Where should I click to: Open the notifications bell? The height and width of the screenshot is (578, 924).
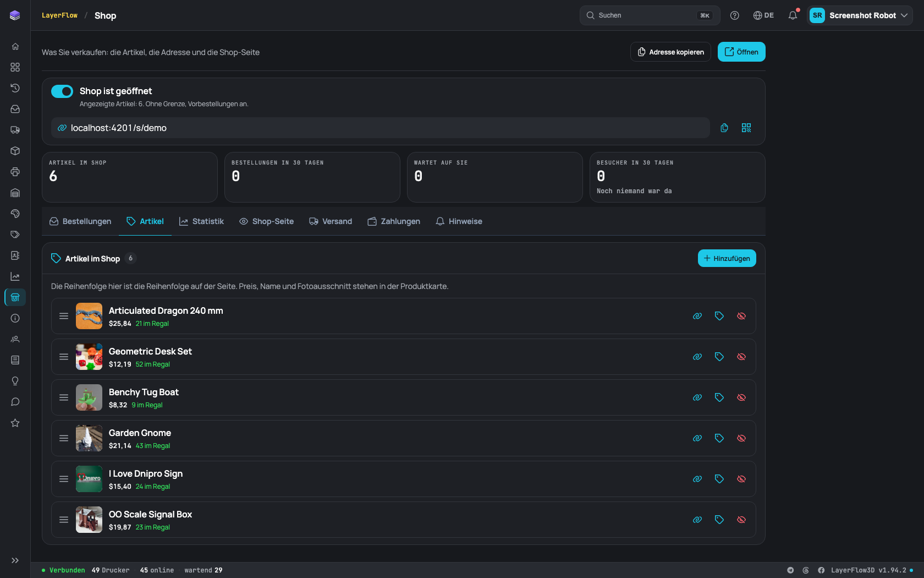click(793, 15)
